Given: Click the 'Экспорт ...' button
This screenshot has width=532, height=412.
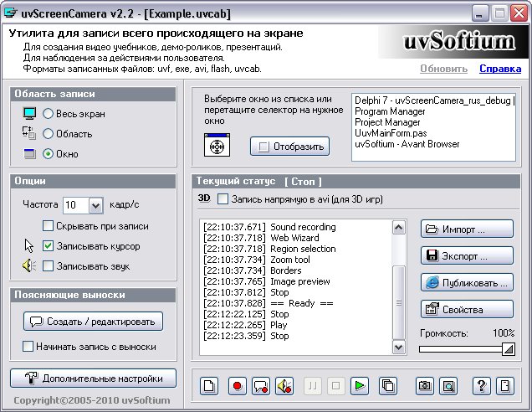Looking at the screenshot, I should [467, 255].
